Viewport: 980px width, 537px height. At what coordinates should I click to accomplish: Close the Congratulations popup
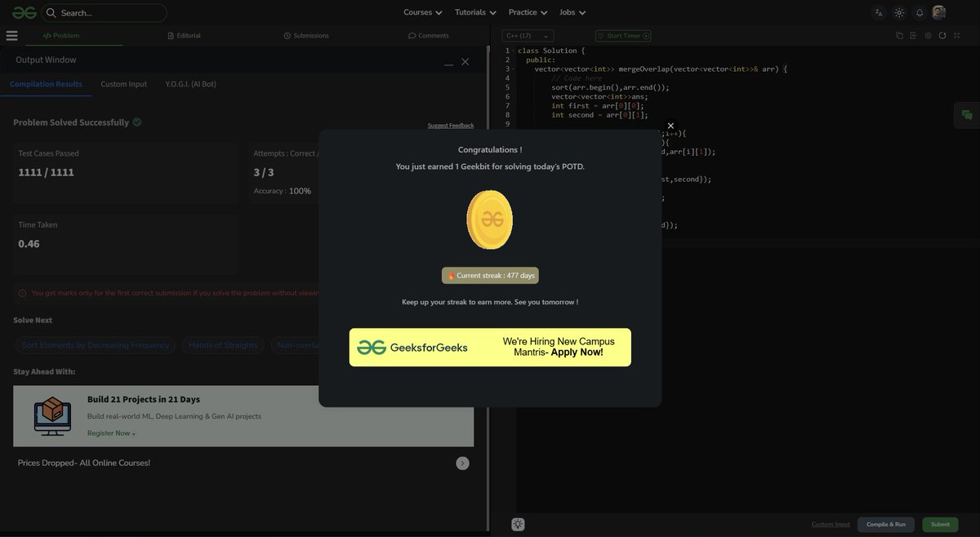670,126
